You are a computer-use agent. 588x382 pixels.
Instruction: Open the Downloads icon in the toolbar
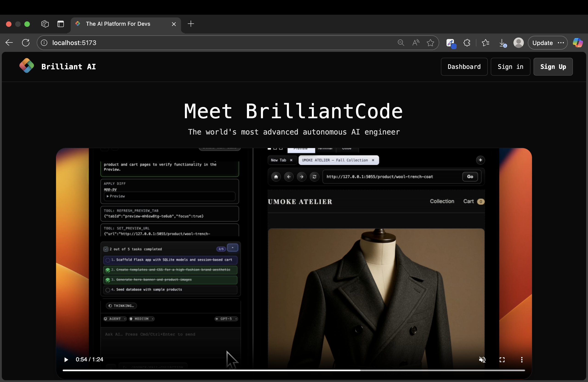click(502, 42)
